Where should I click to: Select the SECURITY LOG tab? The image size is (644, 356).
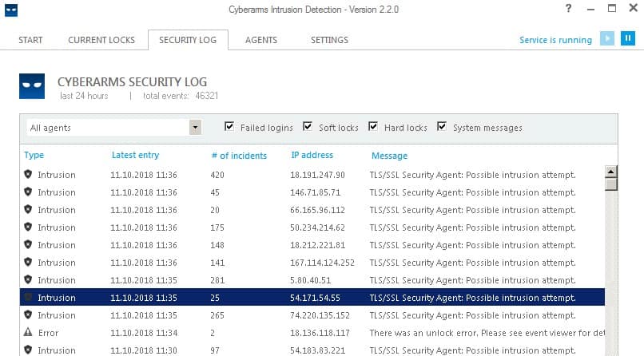[x=188, y=40]
